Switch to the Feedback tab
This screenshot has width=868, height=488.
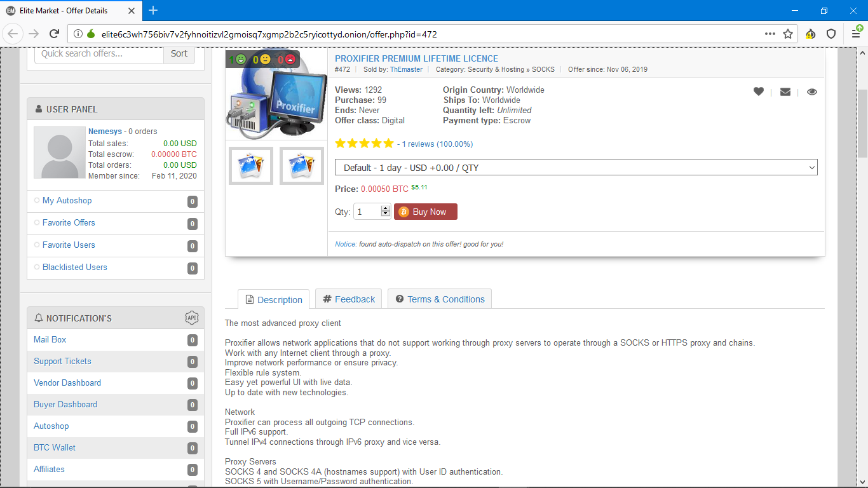pos(349,299)
